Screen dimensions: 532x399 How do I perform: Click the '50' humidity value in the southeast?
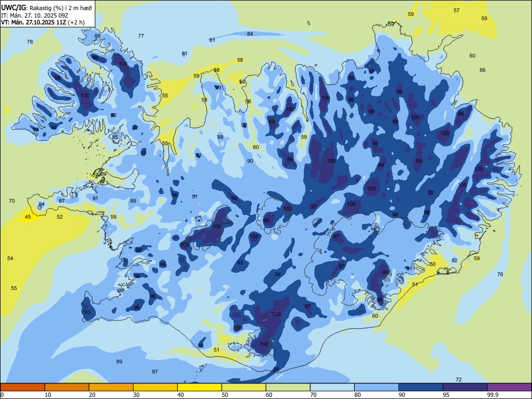tap(433, 264)
